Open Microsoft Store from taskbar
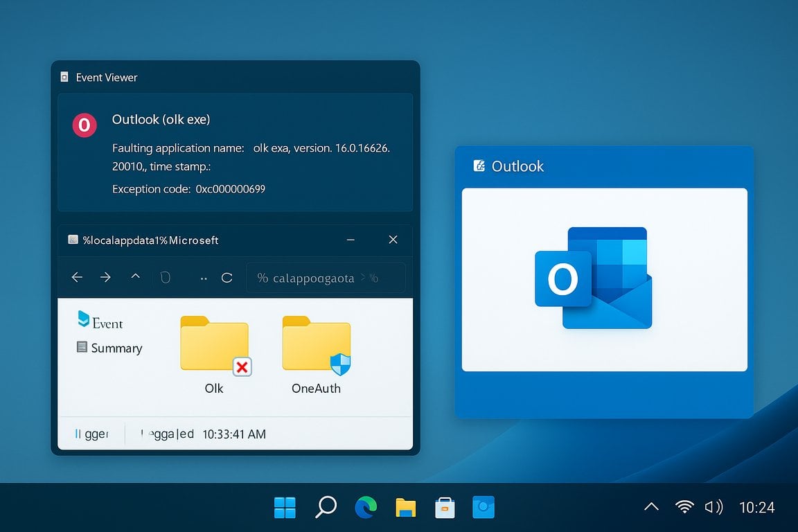Image resolution: width=798 pixels, height=532 pixels. point(445,508)
